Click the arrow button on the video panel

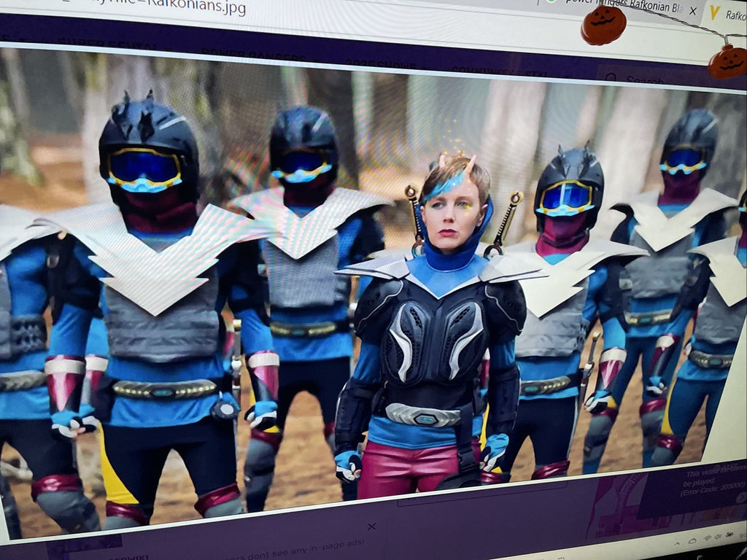coord(741,497)
